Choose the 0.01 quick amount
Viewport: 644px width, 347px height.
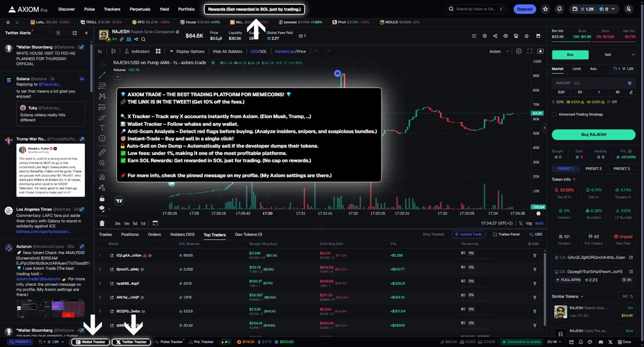(562, 92)
